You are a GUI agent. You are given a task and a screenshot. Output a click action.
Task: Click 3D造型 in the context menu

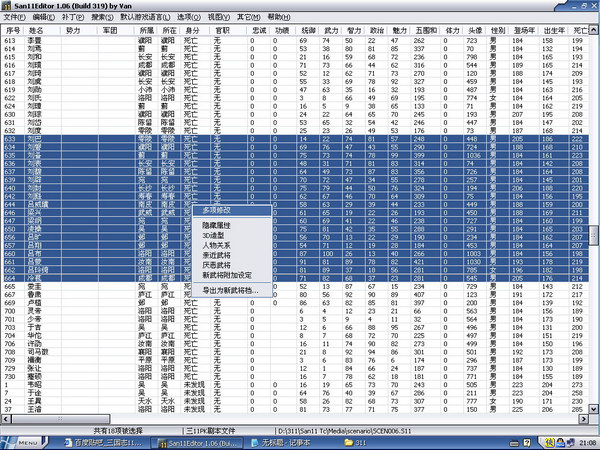[x=217, y=235]
